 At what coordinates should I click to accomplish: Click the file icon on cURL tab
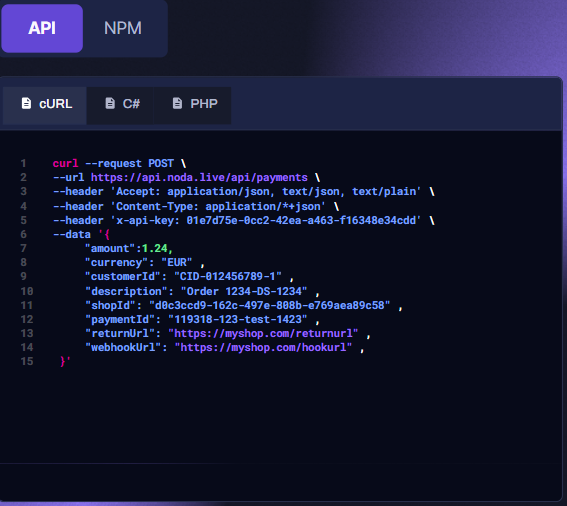click(x=26, y=103)
